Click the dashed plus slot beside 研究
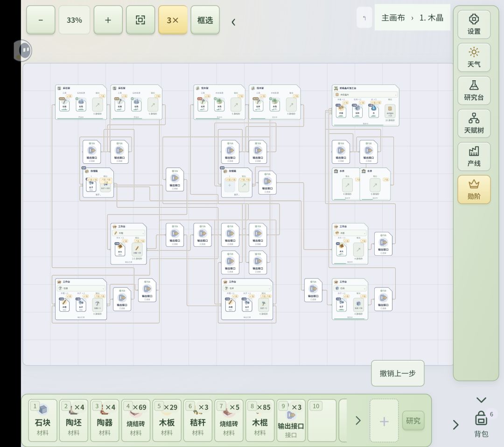Viewport: 504px width, 447px height. coord(384,421)
